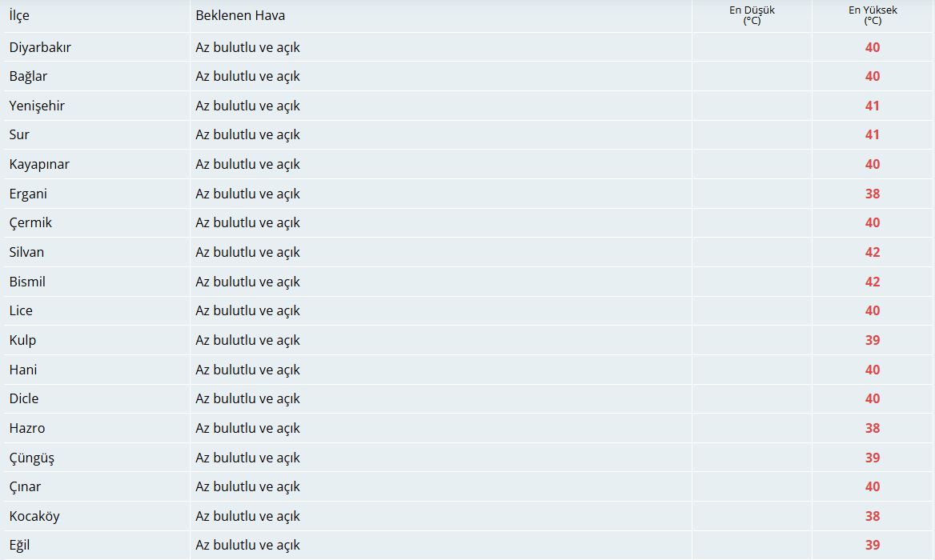Click the Kayapınar district name
This screenshot has width=935, height=560.
[x=39, y=165]
